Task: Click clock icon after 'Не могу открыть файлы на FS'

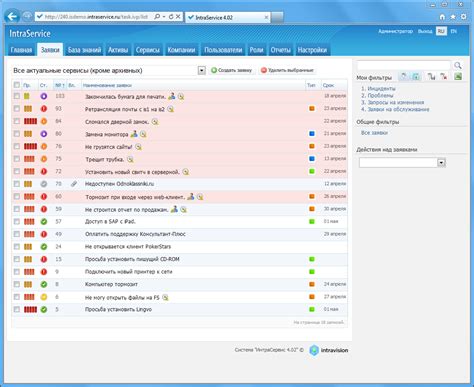Action: 165,297
